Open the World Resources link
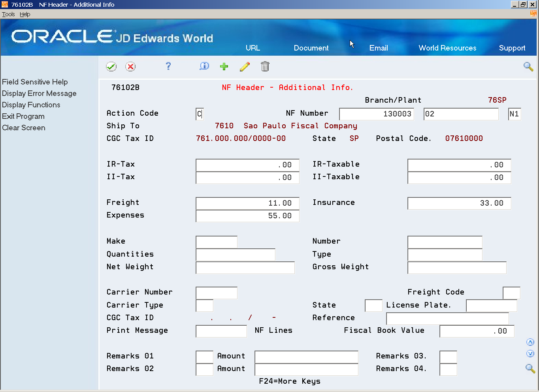 pos(448,48)
